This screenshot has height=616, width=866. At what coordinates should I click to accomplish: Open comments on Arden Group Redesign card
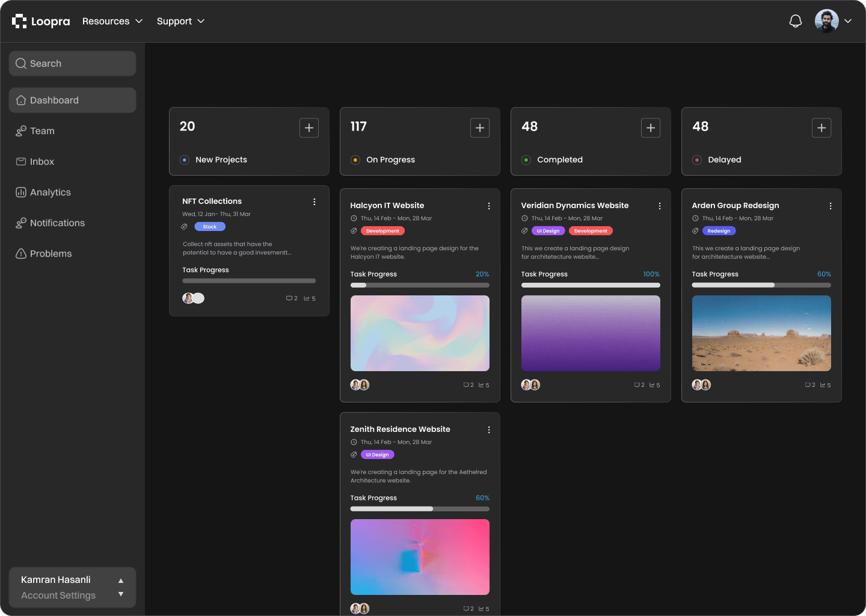810,385
